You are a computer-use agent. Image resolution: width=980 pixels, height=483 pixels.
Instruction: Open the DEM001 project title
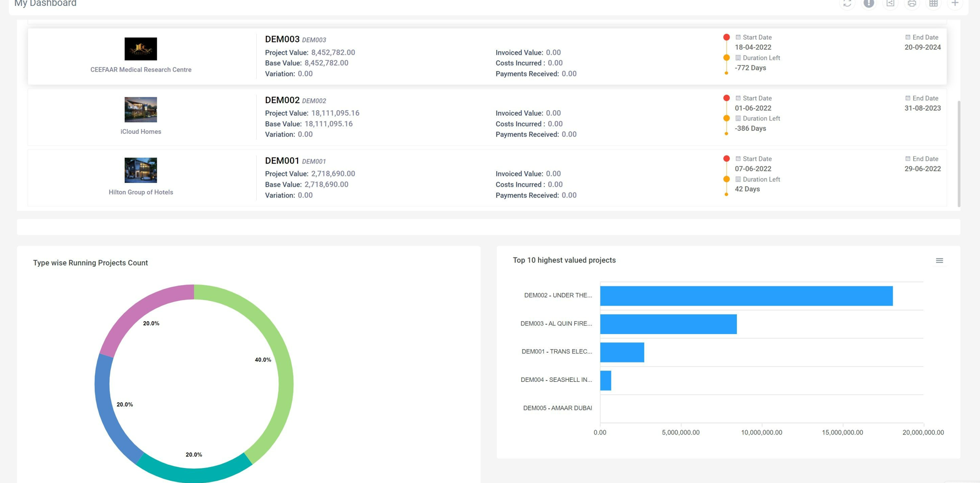click(x=282, y=161)
